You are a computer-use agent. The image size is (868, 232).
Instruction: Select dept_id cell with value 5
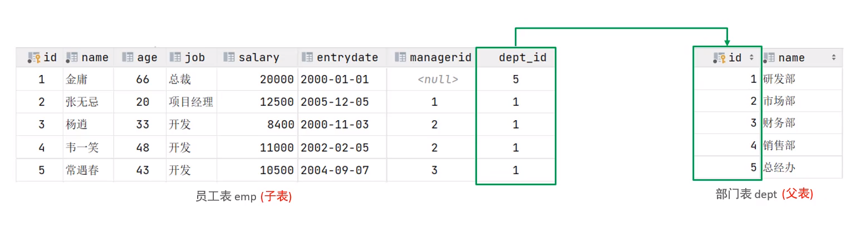click(x=515, y=80)
